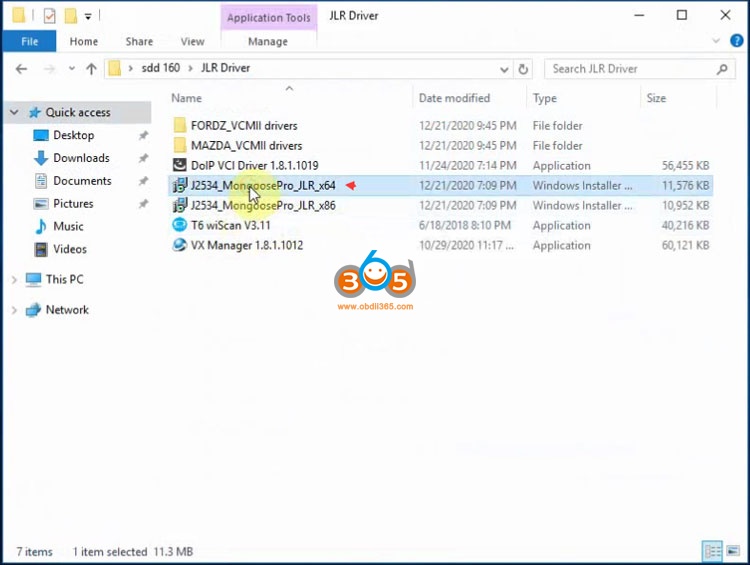
Task: Open the File menu
Action: [29, 42]
